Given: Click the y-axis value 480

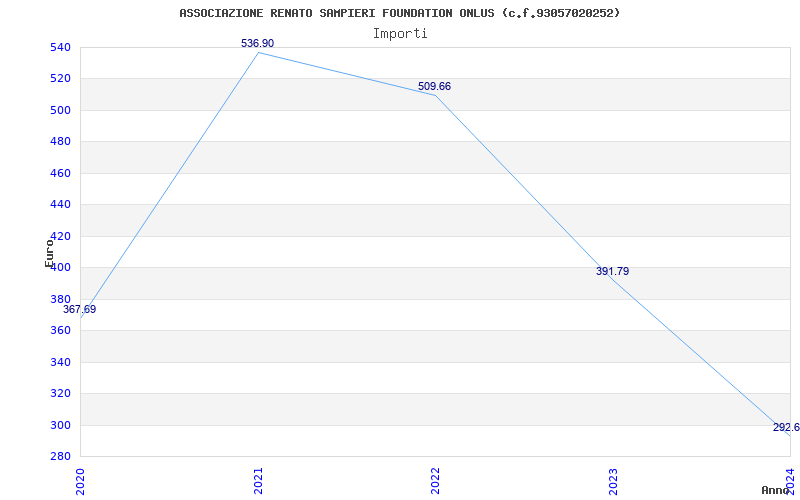Looking at the screenshot, I should coord(60,142).
